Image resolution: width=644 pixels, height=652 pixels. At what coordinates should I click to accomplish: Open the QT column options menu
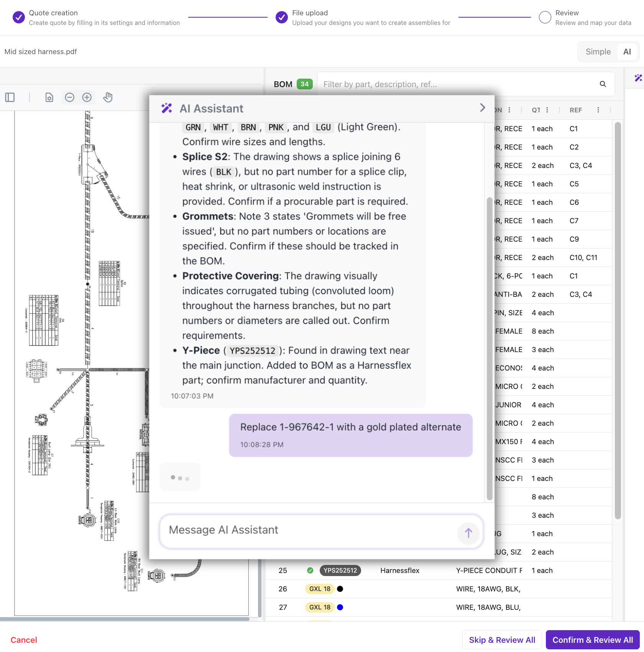click(547, 110)
